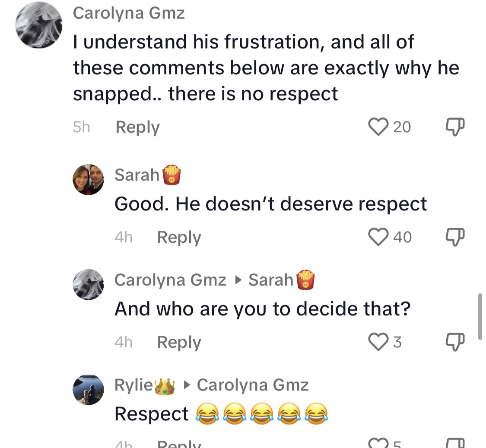Open Carolyna Gmz avatar on reply to Sarah
This screenshot has height=448, width=486.
pos(88,285)
